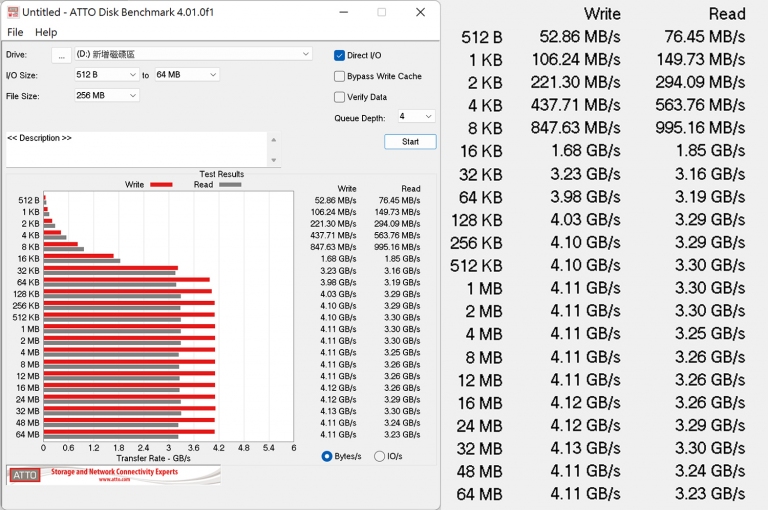Click the 64 KB row label in chart
This screenshot has width=768, height=510.
click(28, 282)
